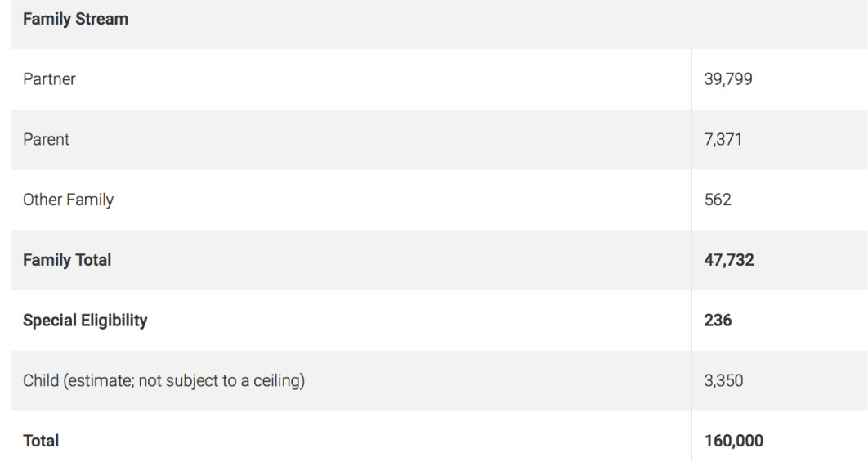Click the Parent value 7,371

click(723, 140)
